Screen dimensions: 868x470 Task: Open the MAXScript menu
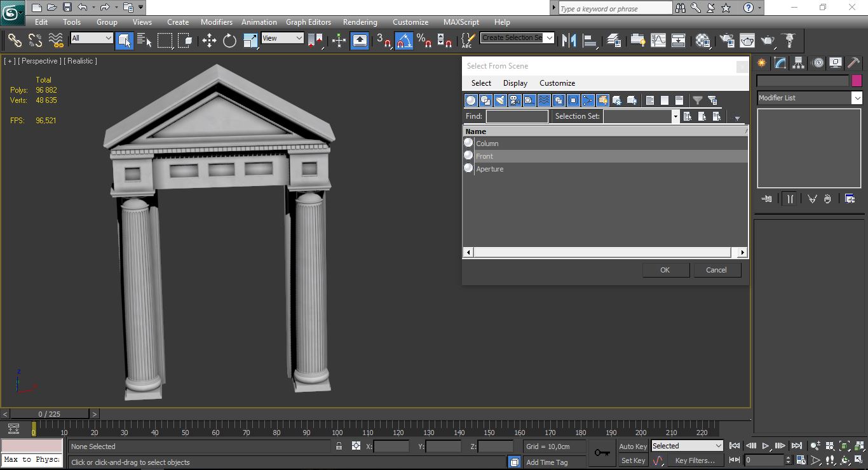point(461,22)
